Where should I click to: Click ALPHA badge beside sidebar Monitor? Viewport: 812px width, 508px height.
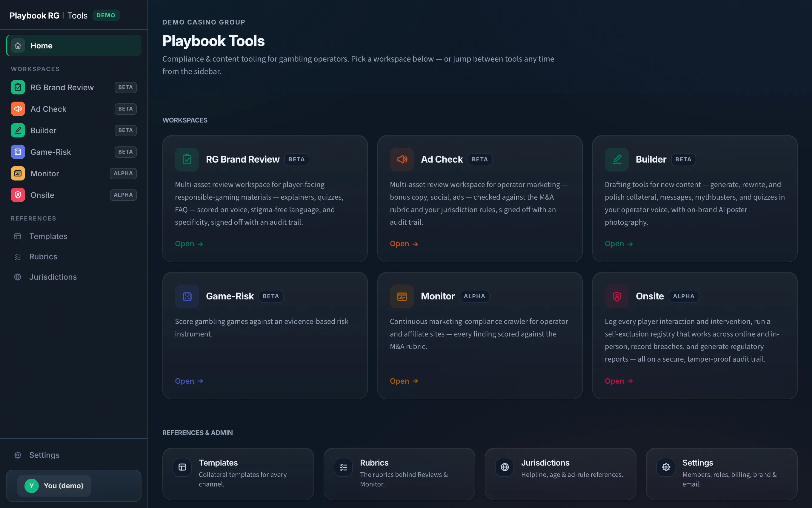pyautogui.click(x=123, y=173)
